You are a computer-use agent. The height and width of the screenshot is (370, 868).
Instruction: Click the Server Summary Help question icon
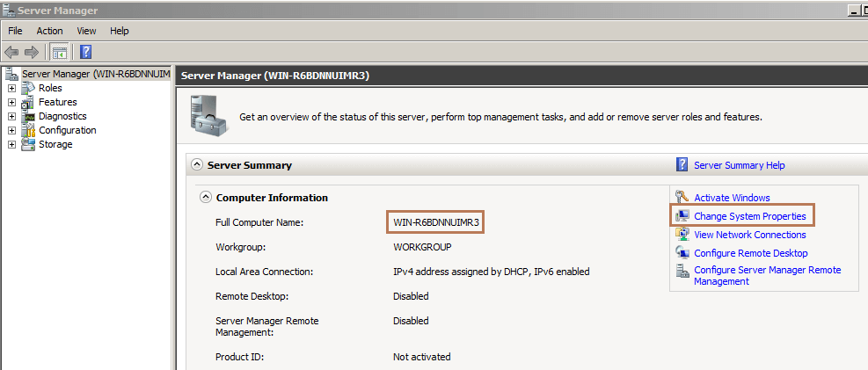682,165
